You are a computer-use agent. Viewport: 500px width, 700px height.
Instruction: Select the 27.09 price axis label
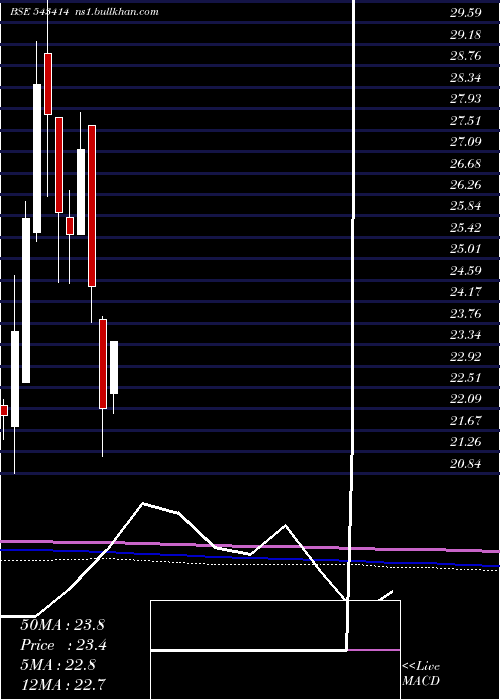(466, 142)
